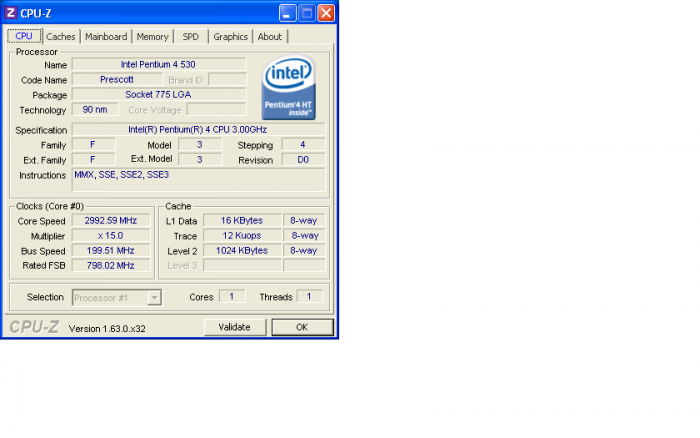Click the CPU-Z title bar icon
700x438 pixels.
coord(11,13)
